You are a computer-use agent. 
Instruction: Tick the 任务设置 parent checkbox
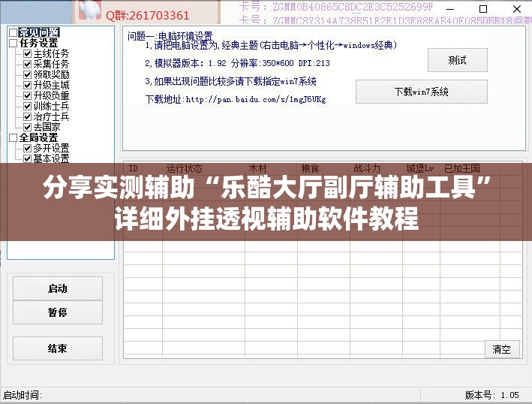pyautogui.click(x=14, y=43)
